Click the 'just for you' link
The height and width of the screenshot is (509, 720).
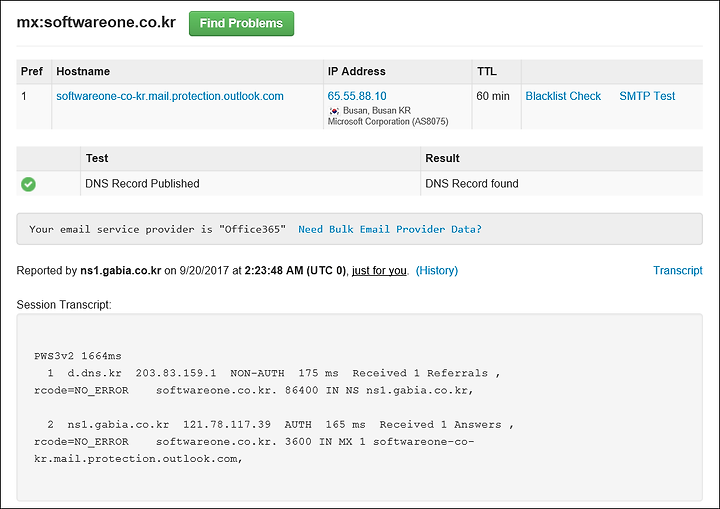pos(379,271)
